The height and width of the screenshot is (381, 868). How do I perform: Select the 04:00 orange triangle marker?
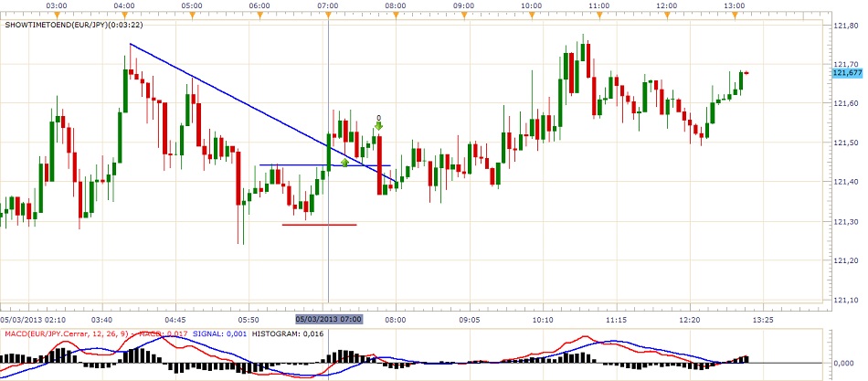point(124,16)
